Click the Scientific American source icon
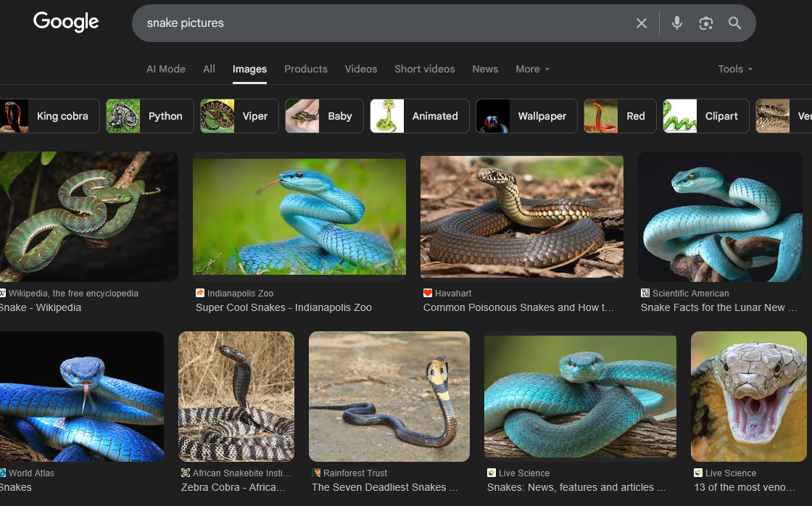812x506 pixels. point(645,294)
